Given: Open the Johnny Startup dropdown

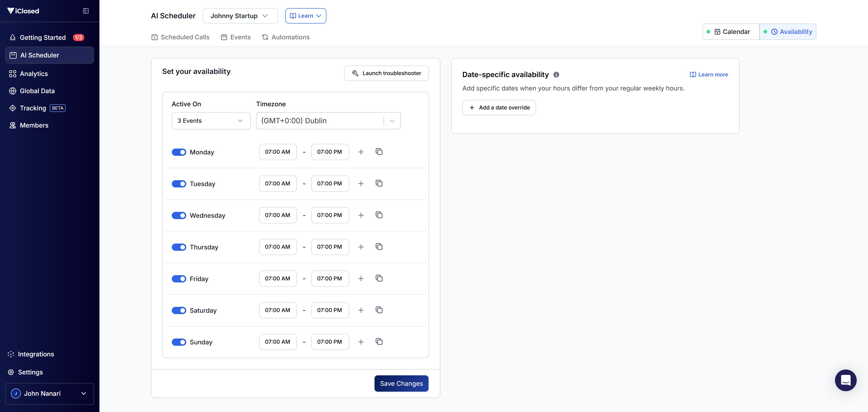Looking at the screenshot, I should [x=240, y=16].
